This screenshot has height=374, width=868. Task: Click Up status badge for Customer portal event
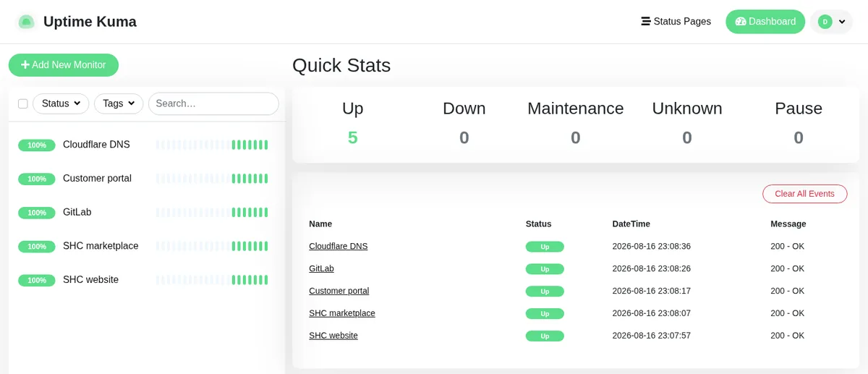[x=545, y=292]
